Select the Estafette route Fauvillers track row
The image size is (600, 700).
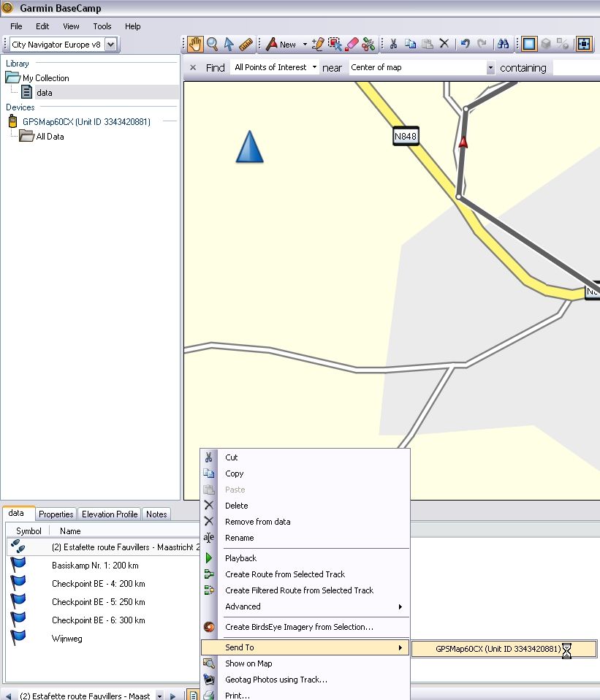104,547
